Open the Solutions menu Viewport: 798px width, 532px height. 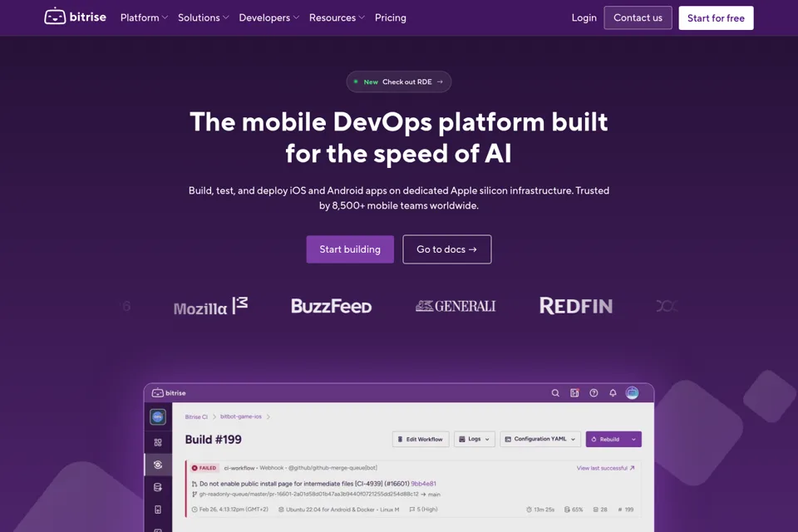(203, 17)
